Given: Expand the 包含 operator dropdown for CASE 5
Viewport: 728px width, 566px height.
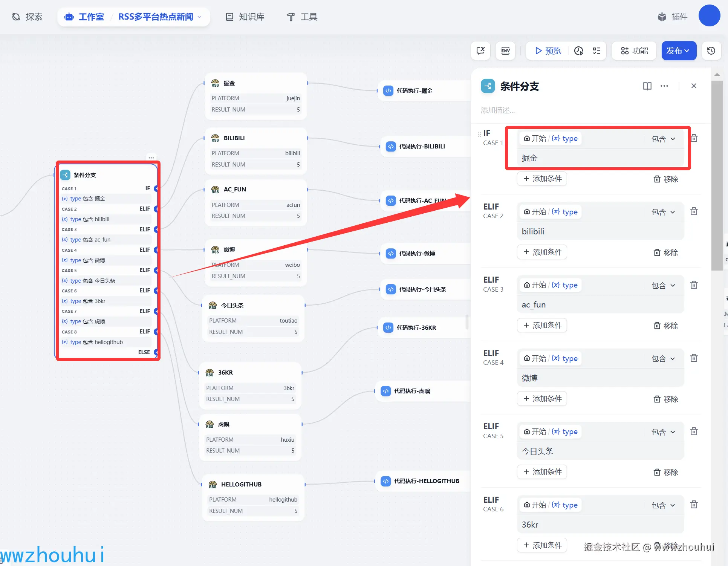Looking at the screenshot, I should point(663,432).
